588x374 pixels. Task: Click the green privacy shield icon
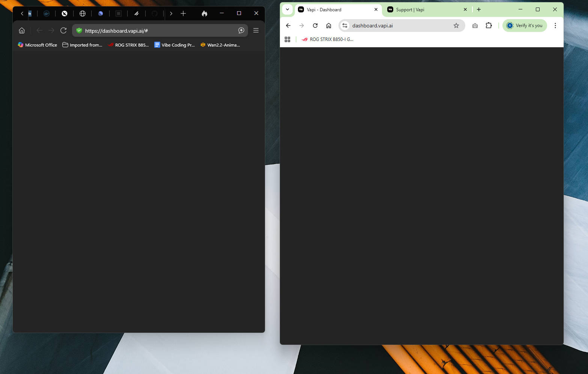coord(79,30)
